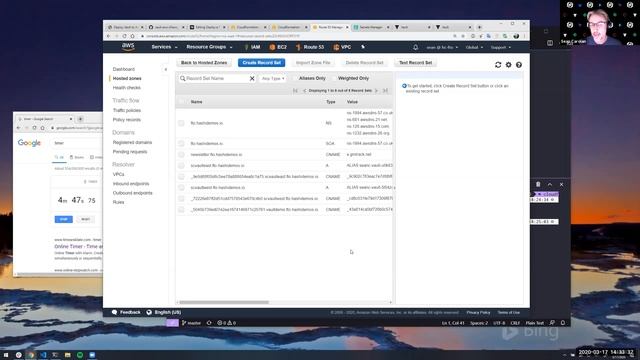Click the Test Record Set button
The image size is (640, 360).
(416, 63)
